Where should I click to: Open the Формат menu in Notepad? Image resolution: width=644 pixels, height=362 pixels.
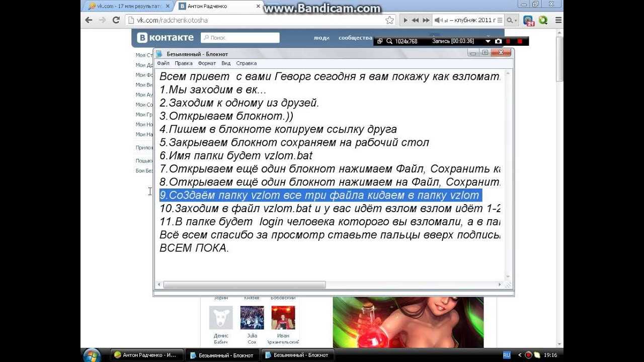click(207, 63)
